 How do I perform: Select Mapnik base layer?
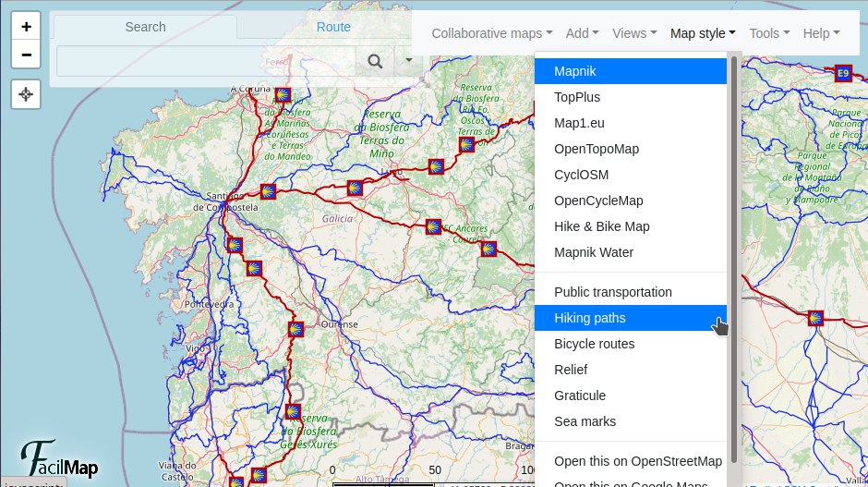pyautogui.click(x=631, y=71)
